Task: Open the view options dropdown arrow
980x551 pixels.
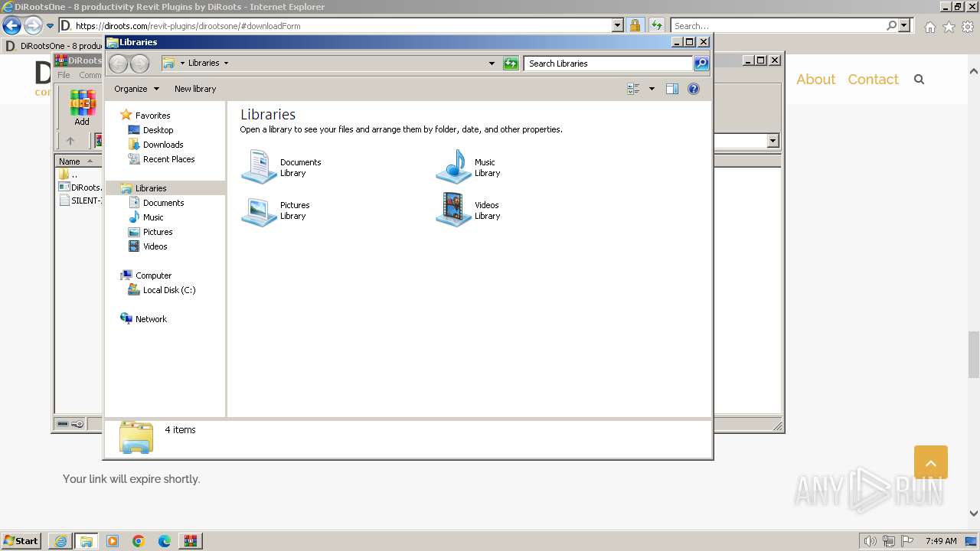Action: pyautogui.click(x=652, y=89)
